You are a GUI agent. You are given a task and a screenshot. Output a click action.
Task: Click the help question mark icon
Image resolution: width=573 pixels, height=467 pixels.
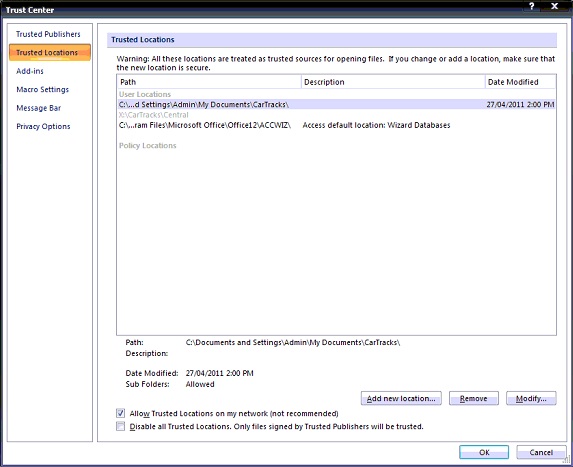532,6
